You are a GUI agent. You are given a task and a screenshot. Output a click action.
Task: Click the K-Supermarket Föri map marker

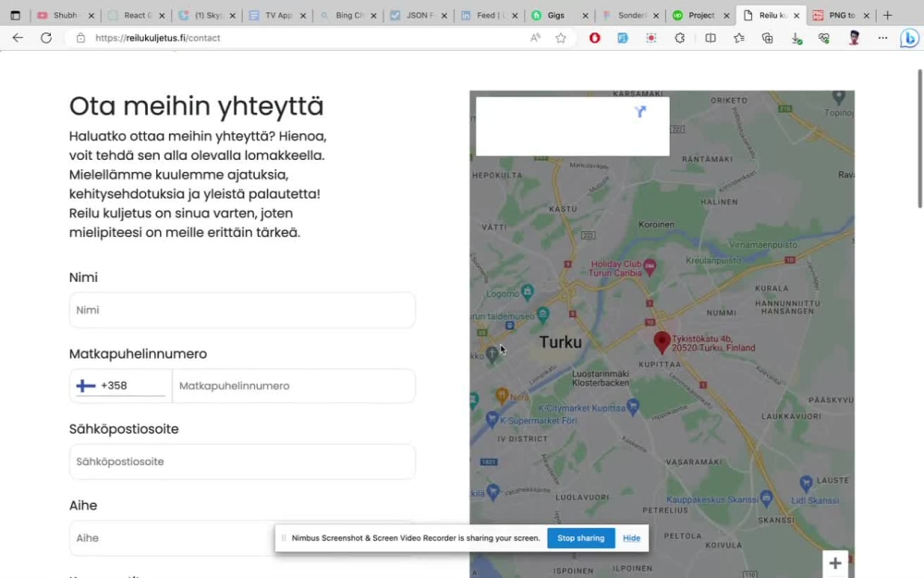click(492, 419)
